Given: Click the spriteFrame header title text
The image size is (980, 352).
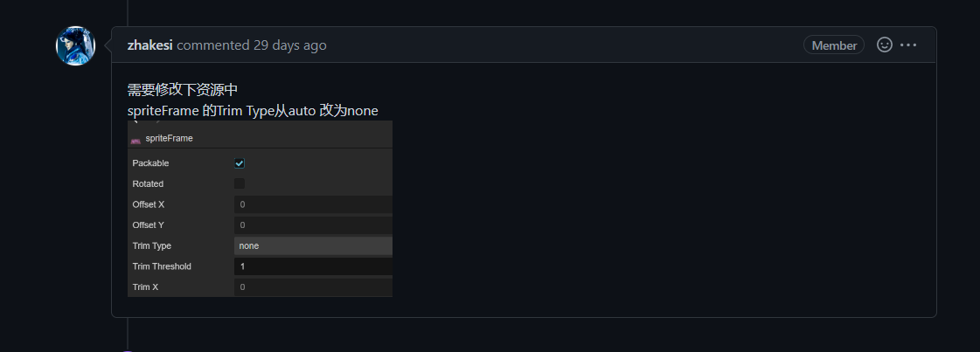Looking at the screenshot, I should click(170, 138).
